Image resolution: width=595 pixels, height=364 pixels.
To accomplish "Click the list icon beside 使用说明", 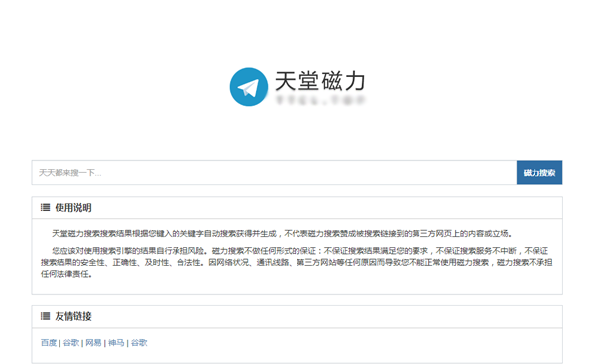I will (x=46, y=207).
